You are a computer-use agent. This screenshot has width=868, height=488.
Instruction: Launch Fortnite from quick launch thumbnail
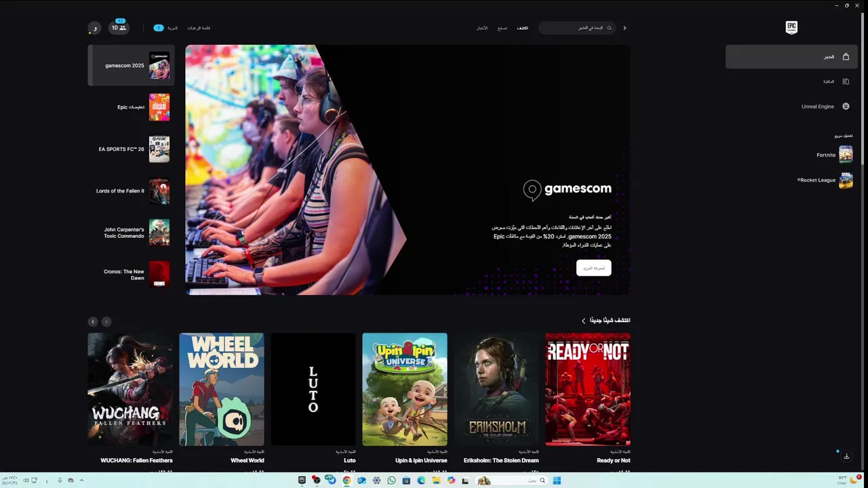846,155
